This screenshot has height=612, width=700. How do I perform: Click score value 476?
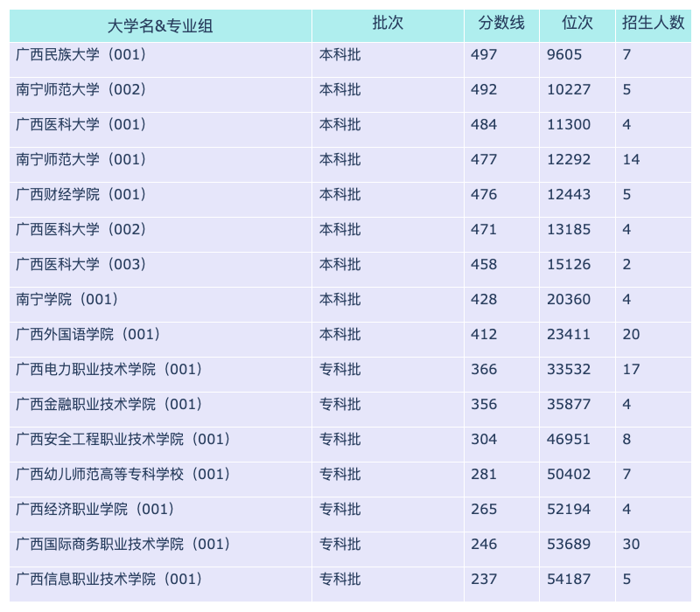(484, 194)
